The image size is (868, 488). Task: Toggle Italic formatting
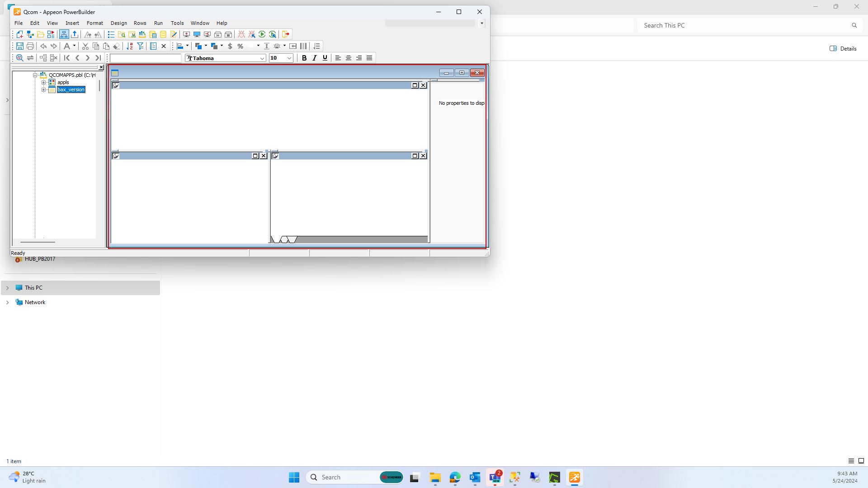tap(315, 58)
